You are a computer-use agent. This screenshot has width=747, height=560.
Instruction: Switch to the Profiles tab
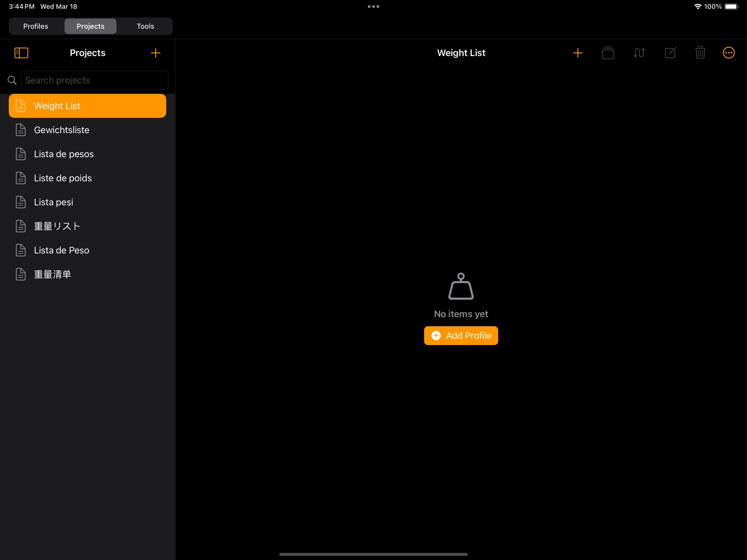36,26
